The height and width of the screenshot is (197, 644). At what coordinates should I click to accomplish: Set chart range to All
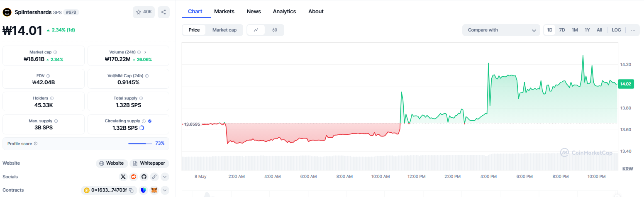tap(600, 30)
